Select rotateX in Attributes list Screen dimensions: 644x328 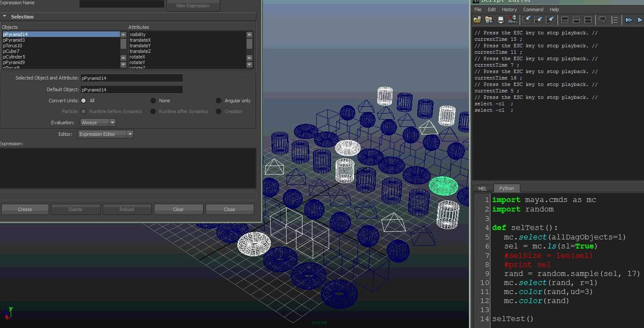pos(187,57)
